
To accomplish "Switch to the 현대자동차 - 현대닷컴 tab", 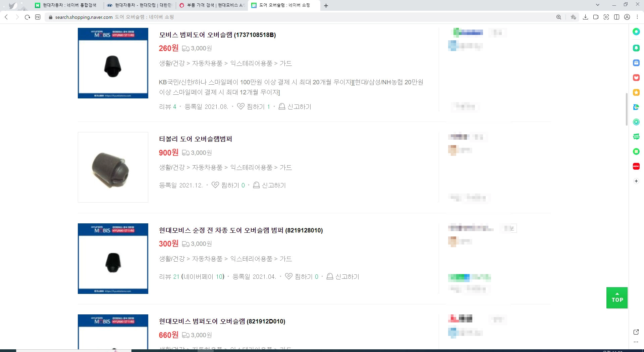I will [x=141, y=5].
